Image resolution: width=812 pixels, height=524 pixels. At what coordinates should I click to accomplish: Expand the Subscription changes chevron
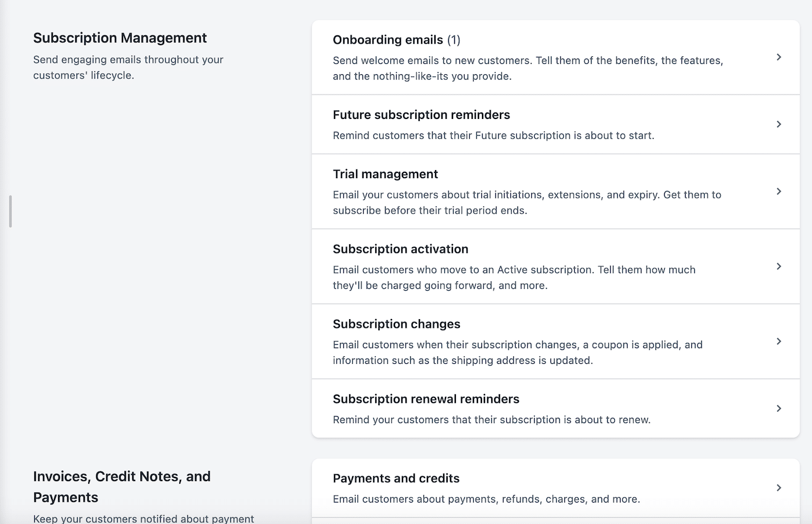click(779, 341)
